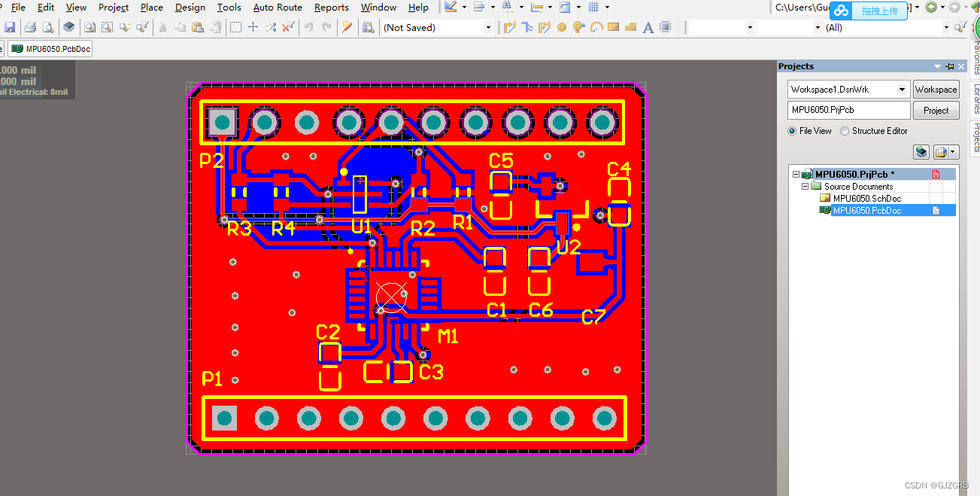Click the Print icon
Screen dimensions: 980x496
[30, 27]
